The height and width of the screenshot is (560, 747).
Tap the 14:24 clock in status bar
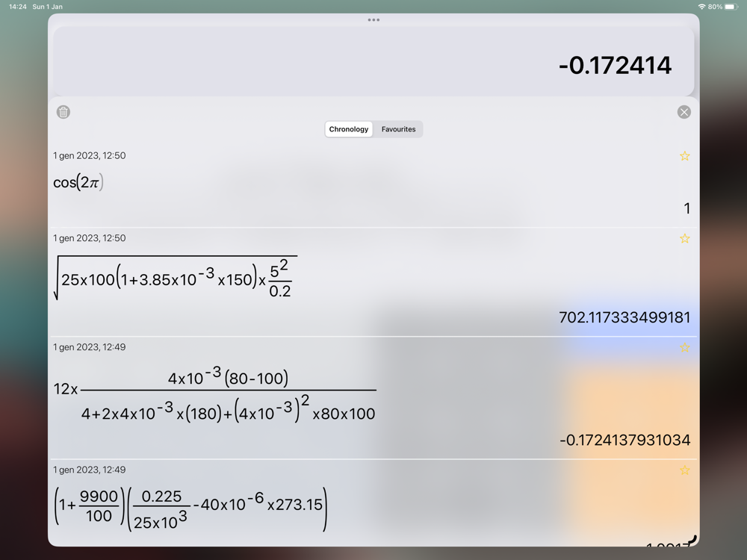tap(18, 7)
